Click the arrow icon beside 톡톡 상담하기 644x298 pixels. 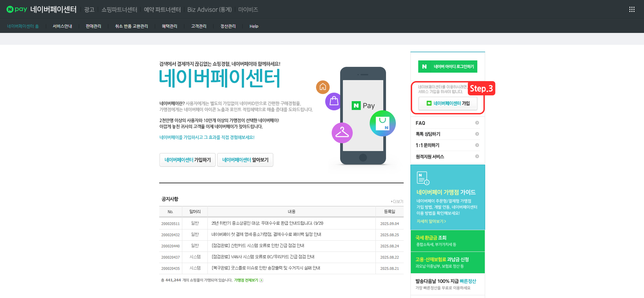[477, 134]
